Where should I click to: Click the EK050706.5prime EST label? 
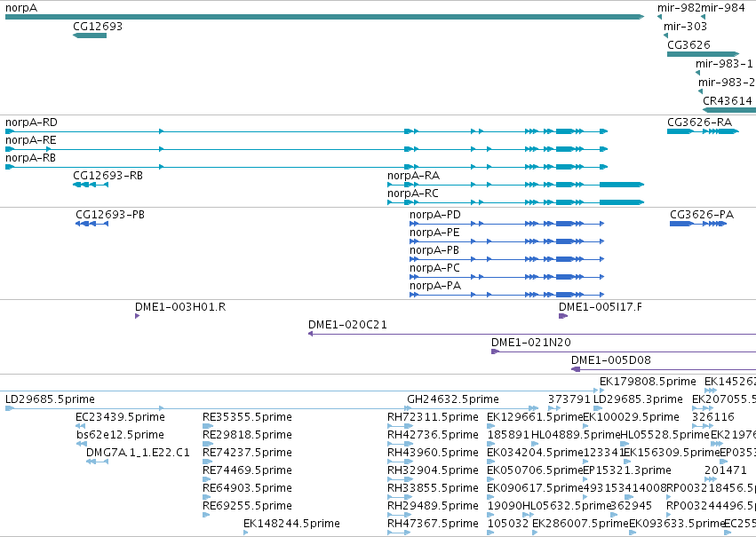click(x=535, y=470)
